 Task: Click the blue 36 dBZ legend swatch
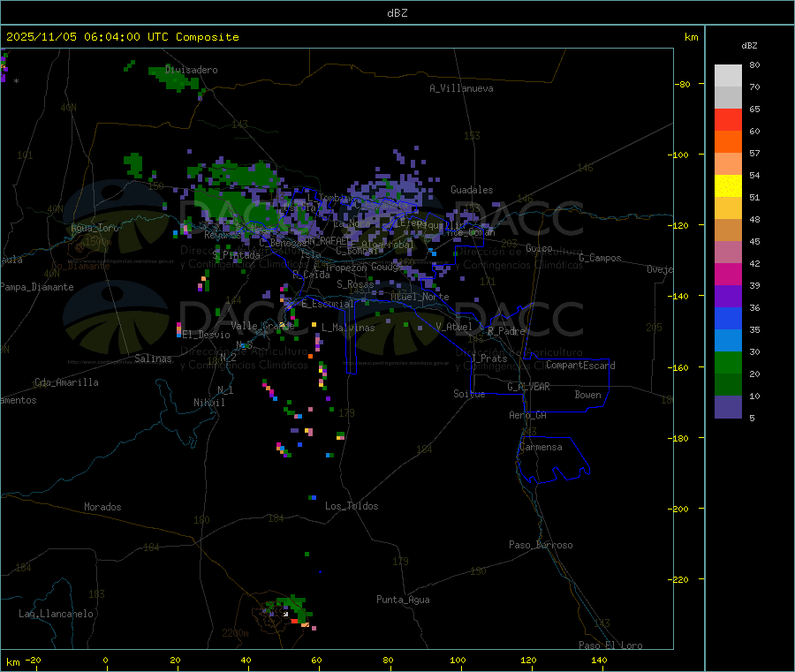728,318
